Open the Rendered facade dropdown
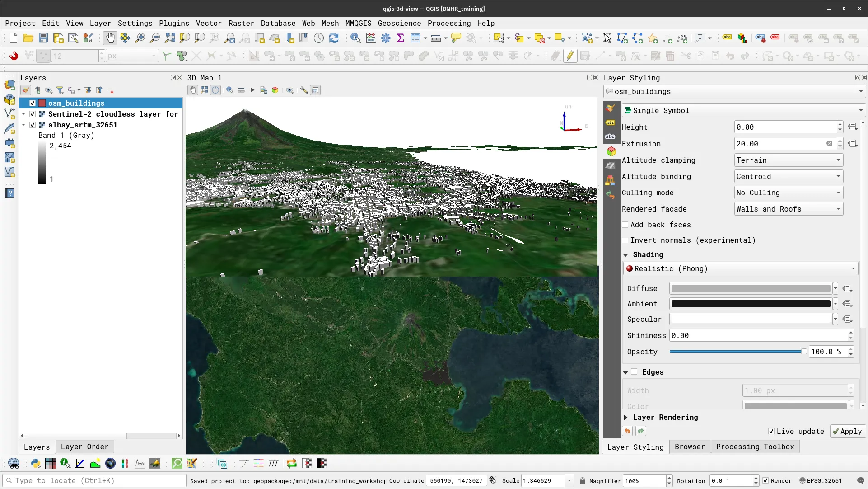 [x=788, y=208]
